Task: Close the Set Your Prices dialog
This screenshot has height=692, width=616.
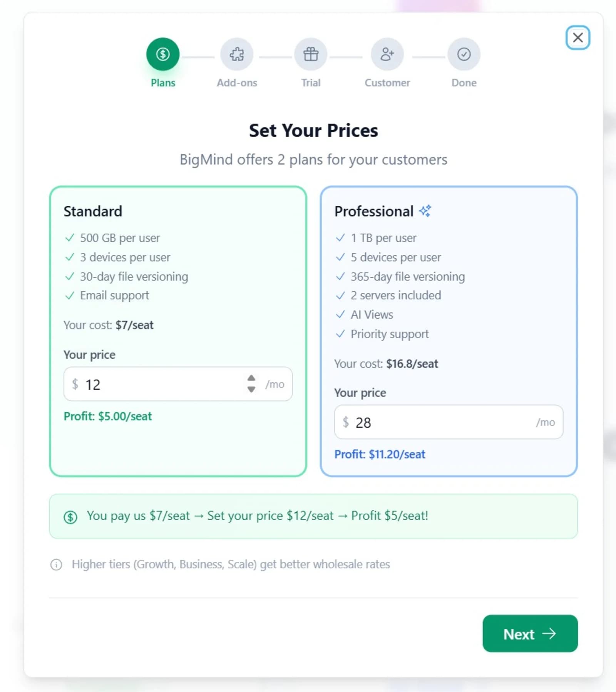Action: [577, 38]
